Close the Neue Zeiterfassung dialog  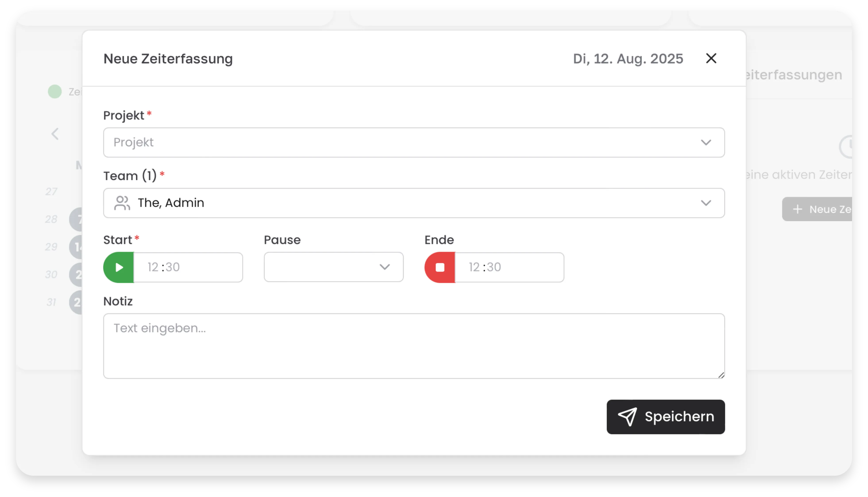(x=711, y=58)
